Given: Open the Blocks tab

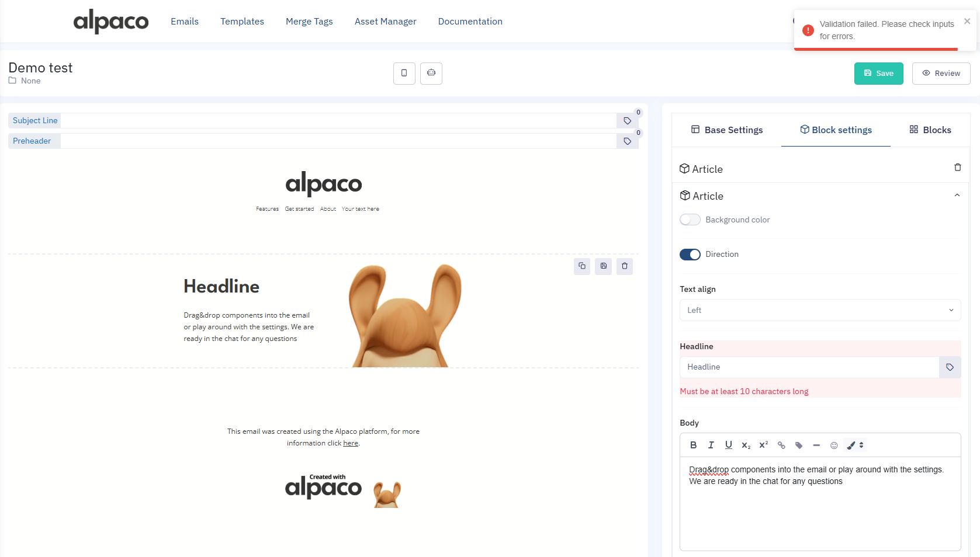Looking at the screenshot, I should point(930,130).
